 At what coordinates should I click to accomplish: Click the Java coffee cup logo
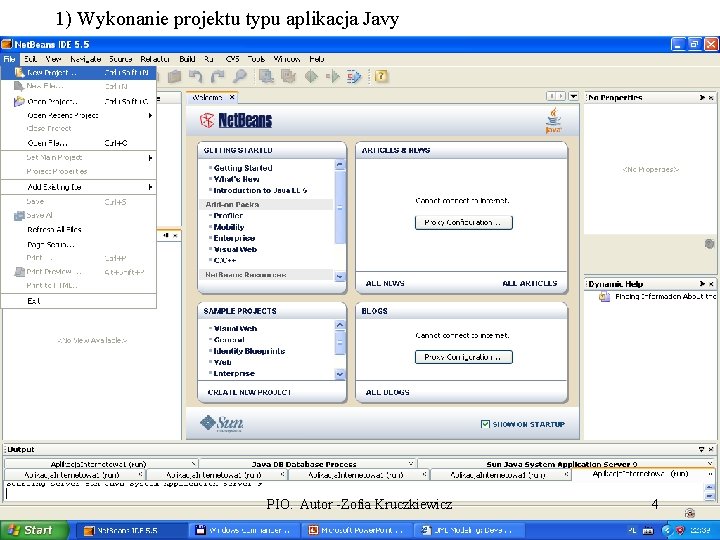554,120
